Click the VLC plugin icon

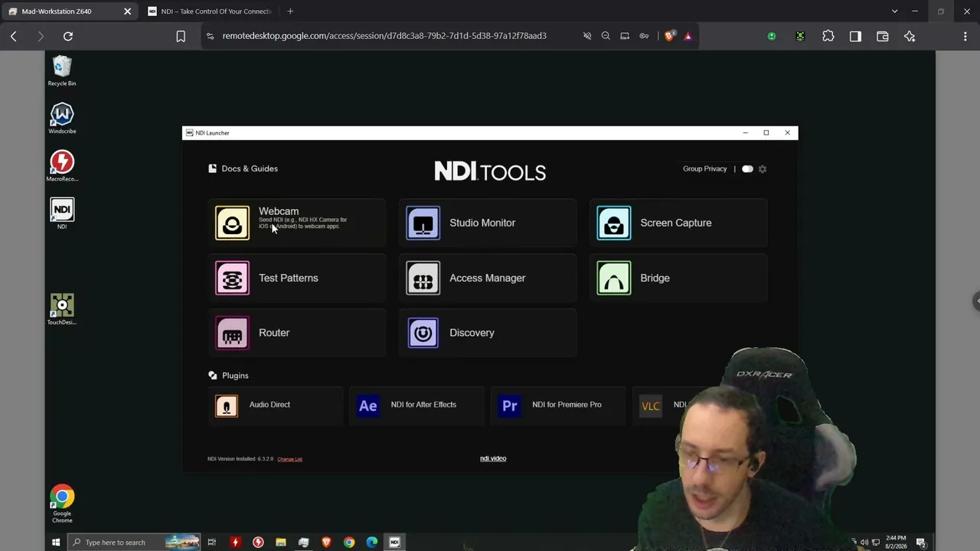[651, 406]
